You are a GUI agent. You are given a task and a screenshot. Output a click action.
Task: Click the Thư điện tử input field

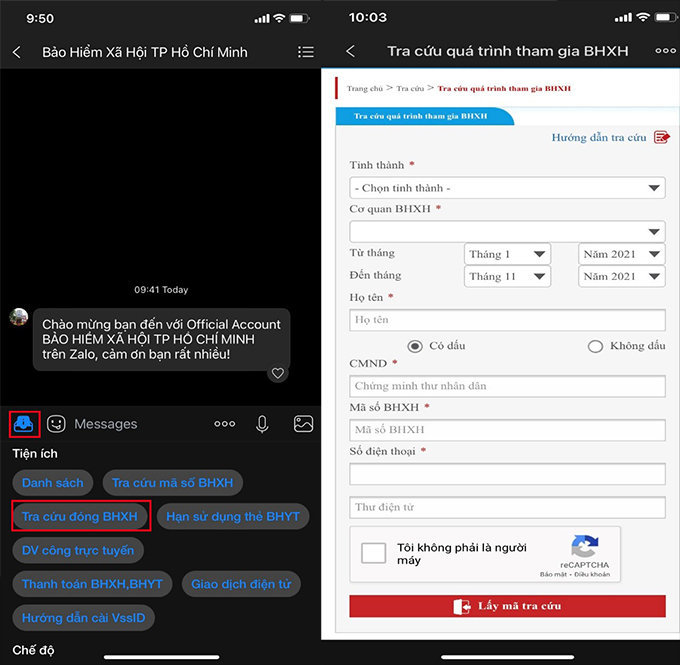tap(507, 507)
